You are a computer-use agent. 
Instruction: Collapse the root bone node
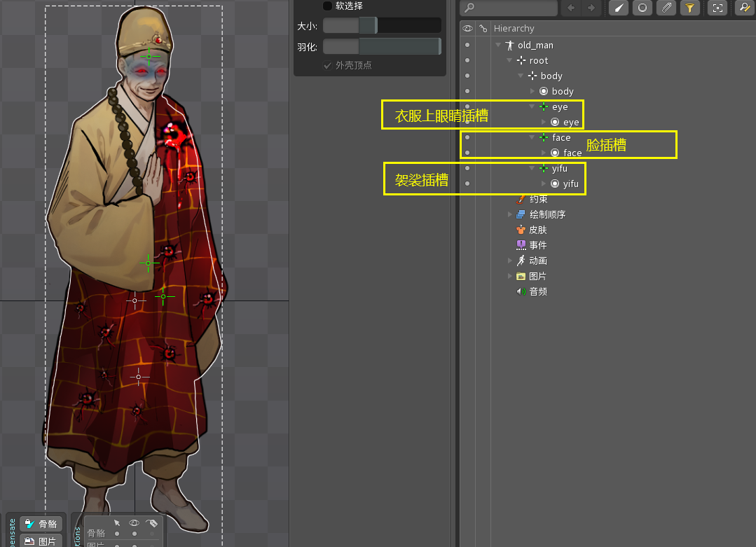click(x=510, y=61)
